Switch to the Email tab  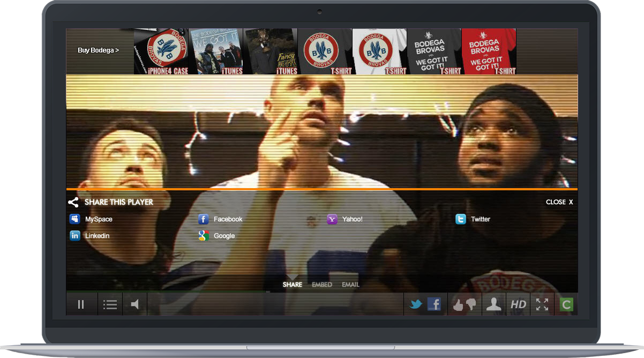[x=350, y=285]
